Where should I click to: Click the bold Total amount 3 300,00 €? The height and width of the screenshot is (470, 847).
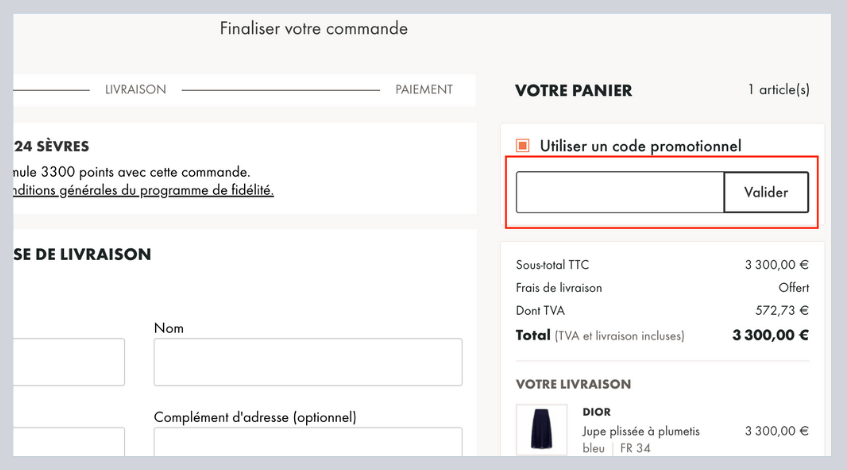pyautogui.click(x=770, y=336)
